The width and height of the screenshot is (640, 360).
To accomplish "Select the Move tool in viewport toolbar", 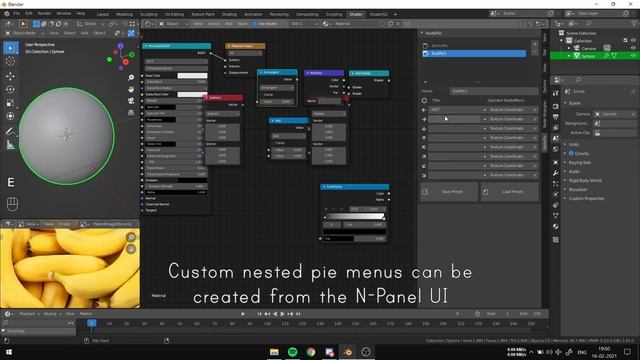I will [x=11, y=76].
